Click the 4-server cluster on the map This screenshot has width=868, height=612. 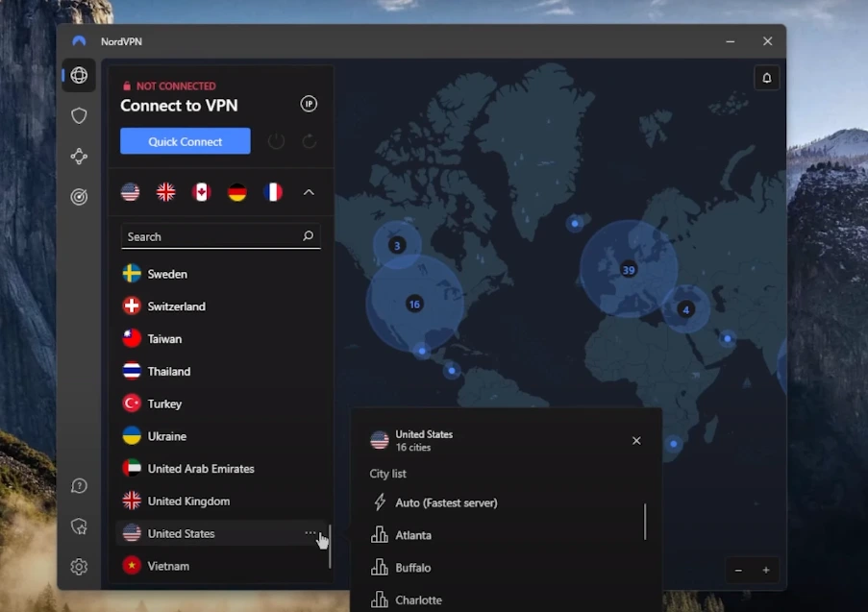[x=686, y=309]
